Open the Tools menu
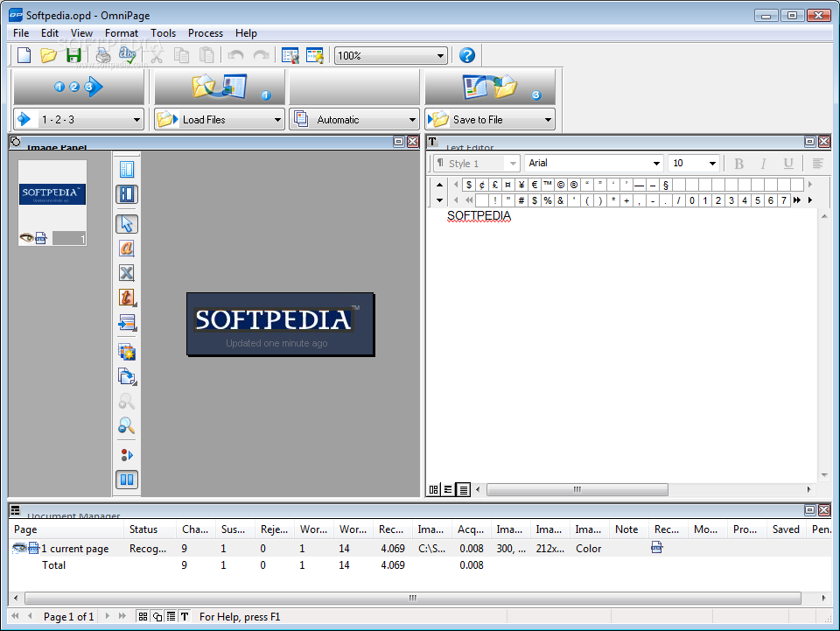Screen dimensions: 840x631 click(x=163, y=33)
